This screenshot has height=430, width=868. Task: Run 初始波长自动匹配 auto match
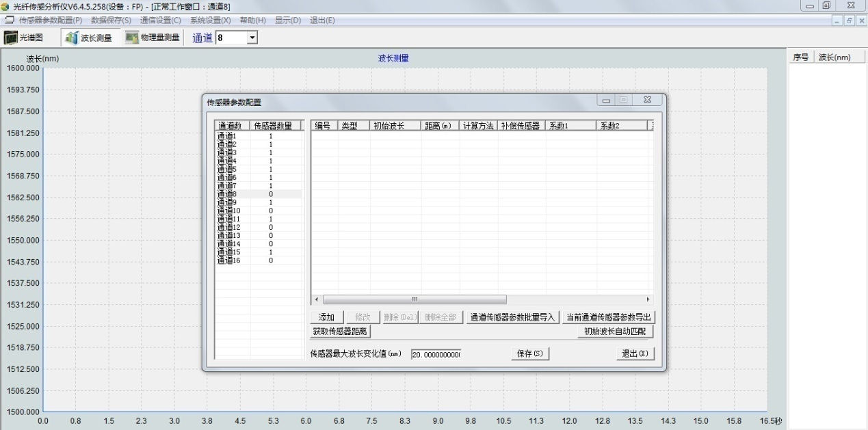(x=615, y=332)
